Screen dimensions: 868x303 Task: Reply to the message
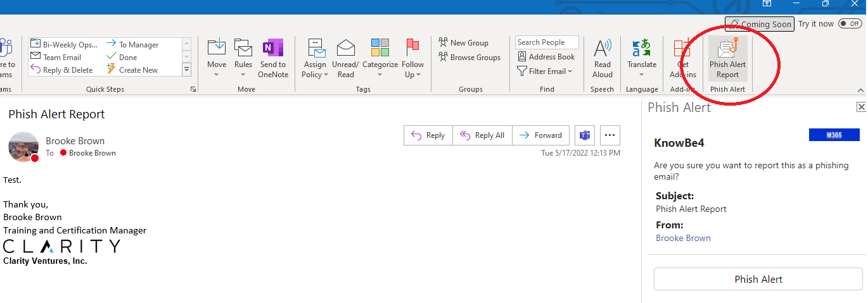428,135
